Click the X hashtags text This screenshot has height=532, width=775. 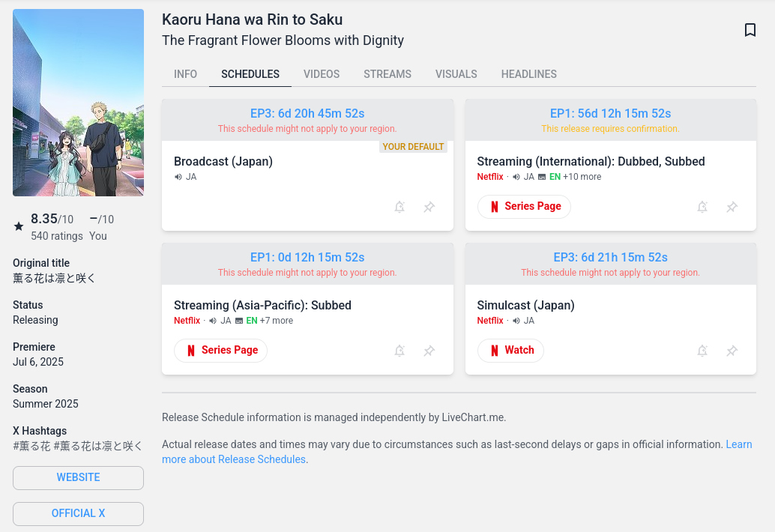(77, 446)
